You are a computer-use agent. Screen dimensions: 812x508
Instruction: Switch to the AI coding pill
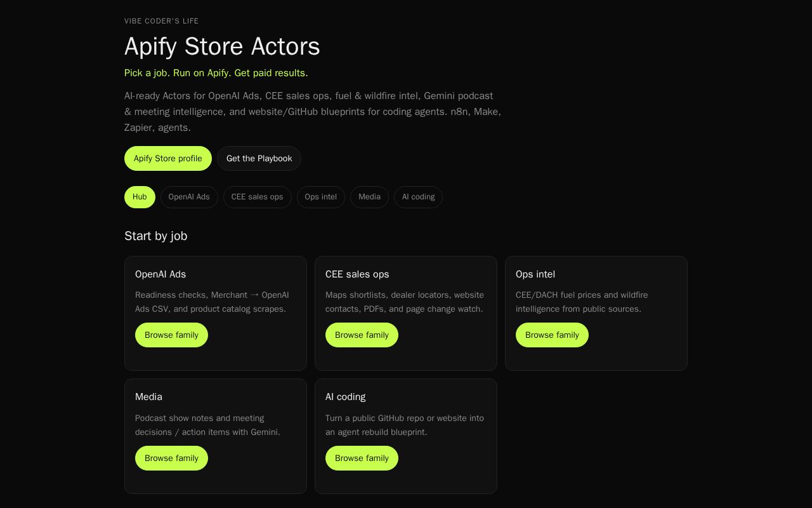click(x=418, y=197)
